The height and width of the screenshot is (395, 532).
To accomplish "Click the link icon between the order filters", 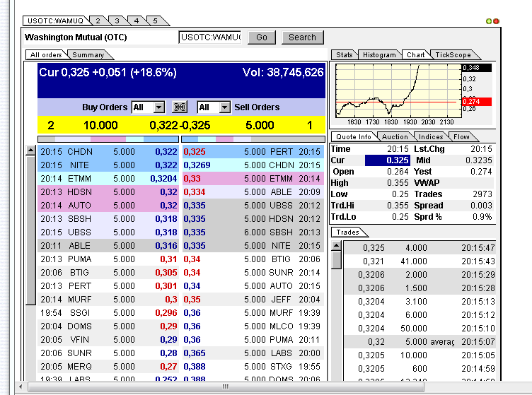I will click(180, 107).
